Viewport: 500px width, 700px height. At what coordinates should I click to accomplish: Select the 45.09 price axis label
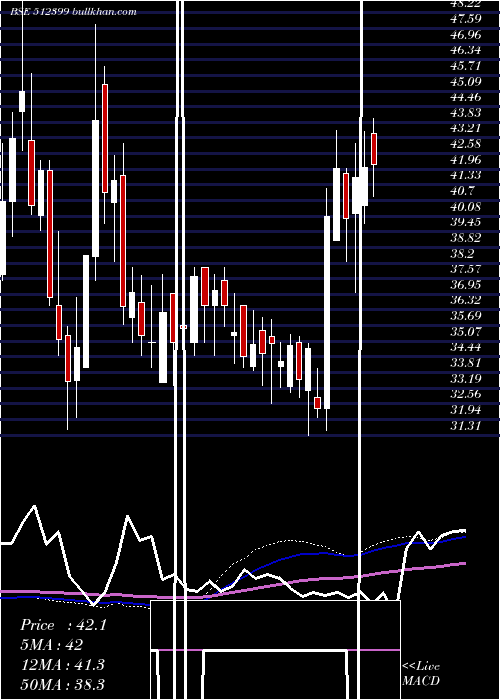466,82
